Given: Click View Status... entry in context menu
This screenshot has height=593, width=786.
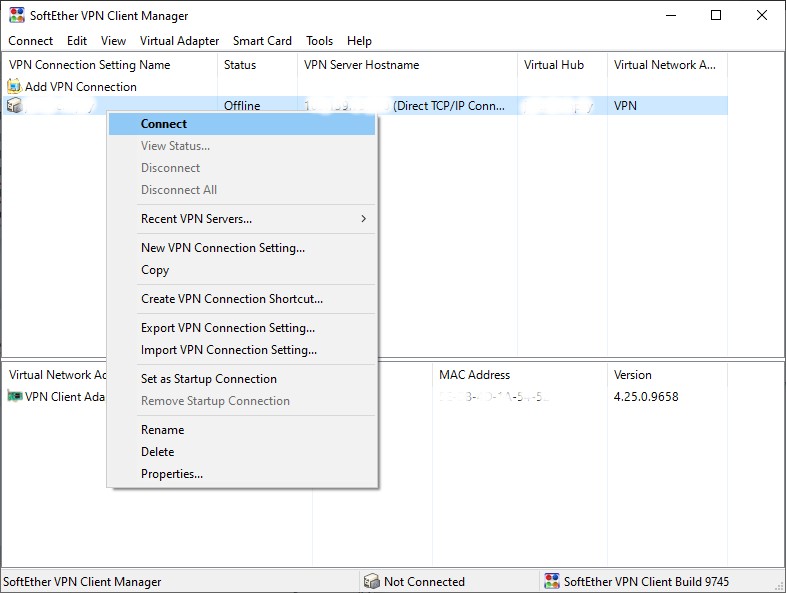Looking at the screenshot, I should pyautogui.click(x=242, y=146).
